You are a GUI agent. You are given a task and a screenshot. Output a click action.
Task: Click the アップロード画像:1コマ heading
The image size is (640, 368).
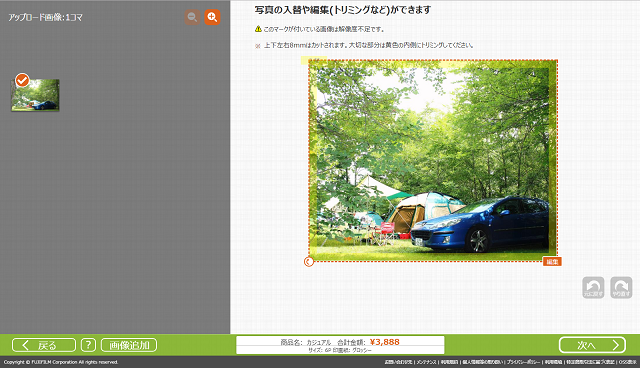tap(45, 18)
